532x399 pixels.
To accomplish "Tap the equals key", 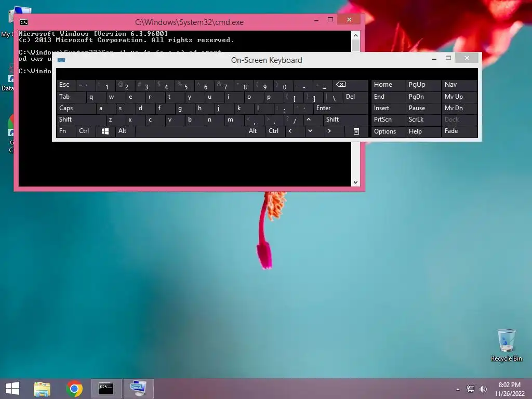I will (323, 85).
